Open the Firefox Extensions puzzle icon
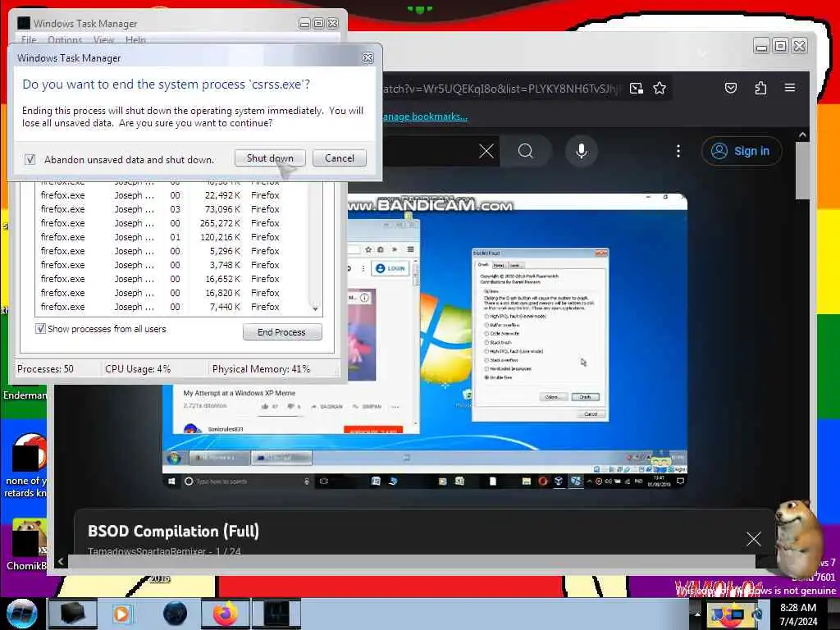This screenshot has height=630, width=840. tap(760, 88)
